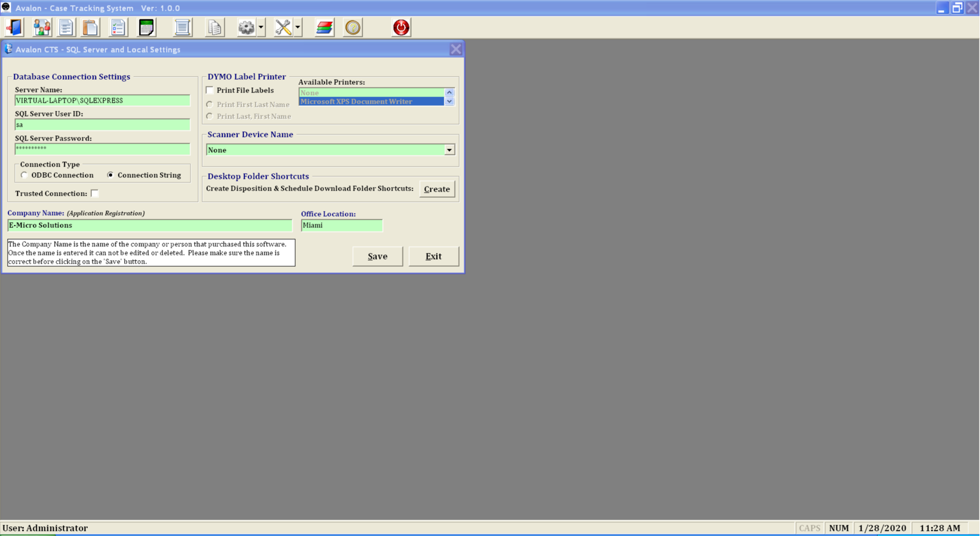Click the CAPS indicator in status bar
The width and height of the screenshot is (980, 536).
[809, 528]
